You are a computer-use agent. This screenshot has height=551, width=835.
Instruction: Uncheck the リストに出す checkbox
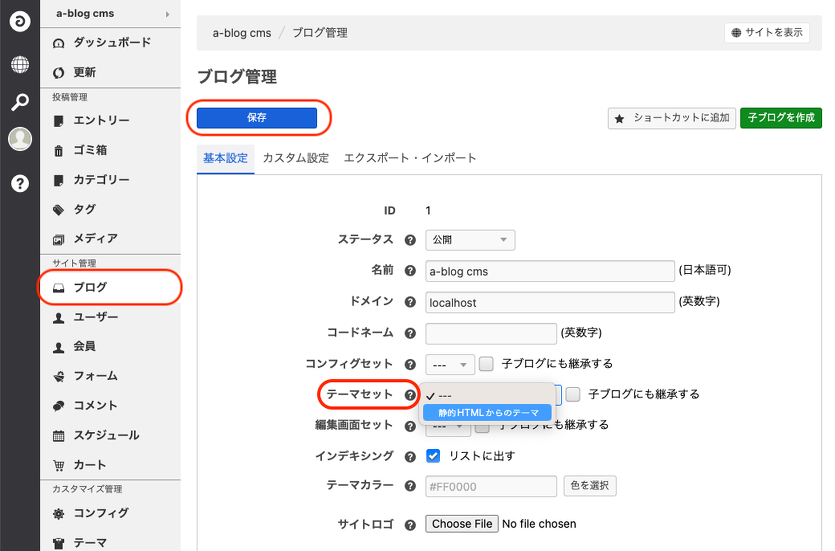point(434,456)
